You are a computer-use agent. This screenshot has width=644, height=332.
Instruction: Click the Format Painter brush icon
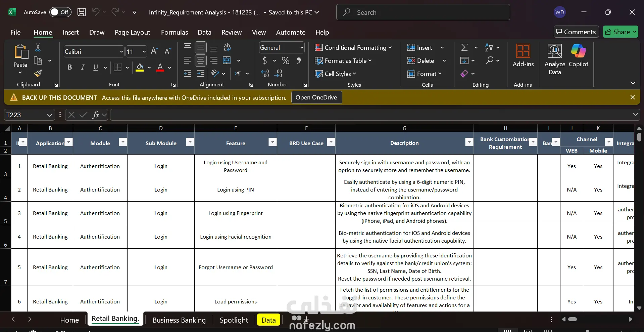(38, 73)
